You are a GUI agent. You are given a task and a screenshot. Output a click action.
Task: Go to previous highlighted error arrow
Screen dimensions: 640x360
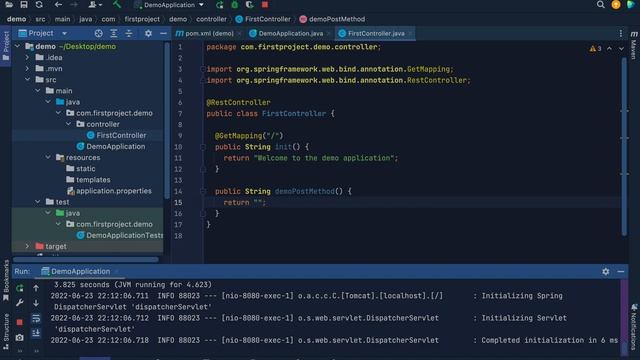[x=609, y=49]
